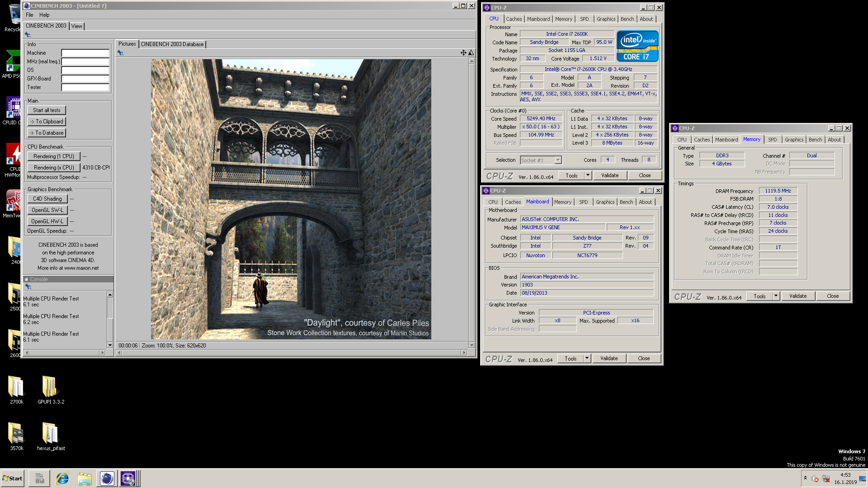Start the C4D Shading test
The width and height of the screenshot is (868, 488).
(x=47, y=199)
